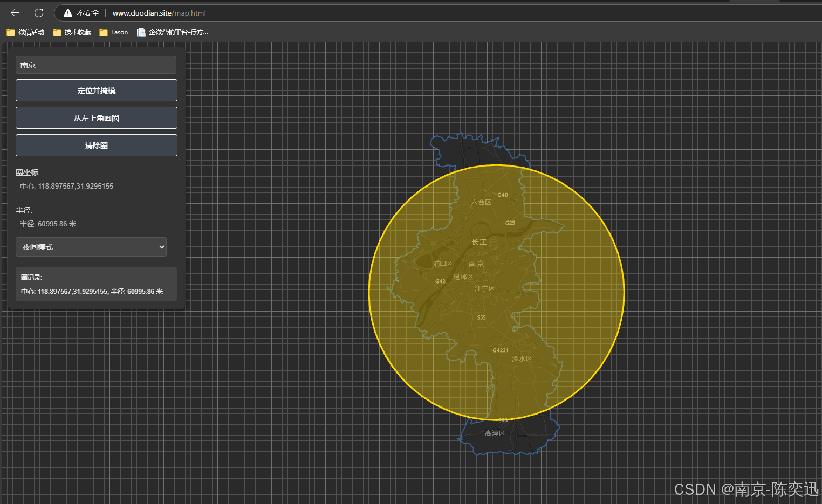Open the Eason bookmark folder

(114, 32)
